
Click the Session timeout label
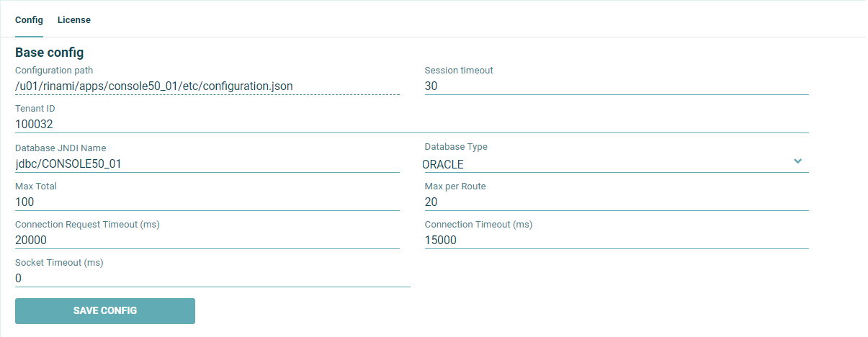point(459,71)
